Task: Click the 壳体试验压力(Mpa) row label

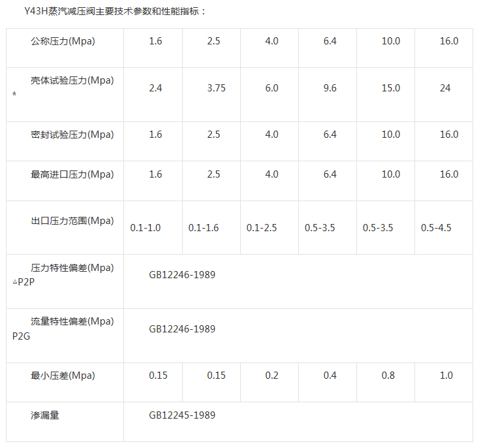Action: 72,80
